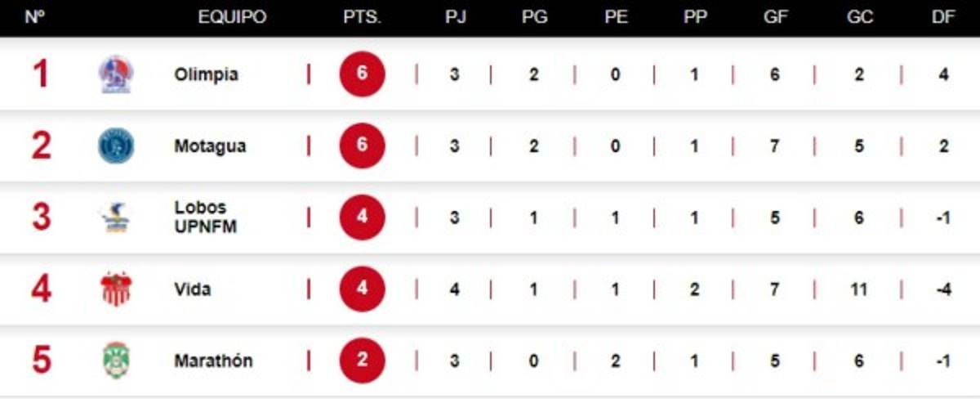Open the Marathón team name link
Viewport: 980px width, 399px height.
click(x=213, y=361)
